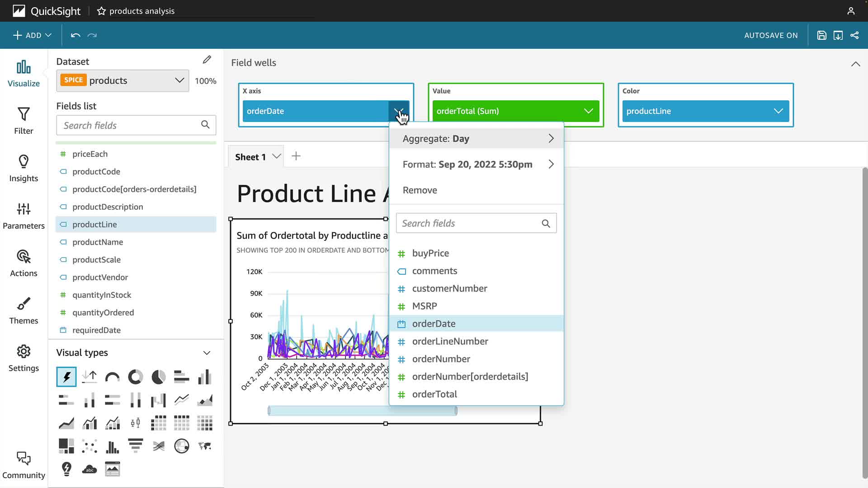Click the undo arrow in toolbar
The width and height of the screenshot is (868, 488).
pos(75,35)
